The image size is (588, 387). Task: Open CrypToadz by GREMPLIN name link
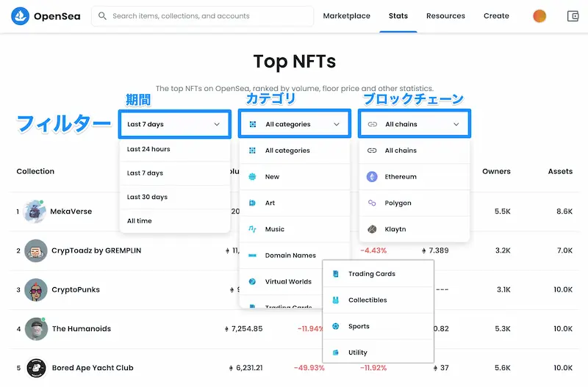(96, 250)
